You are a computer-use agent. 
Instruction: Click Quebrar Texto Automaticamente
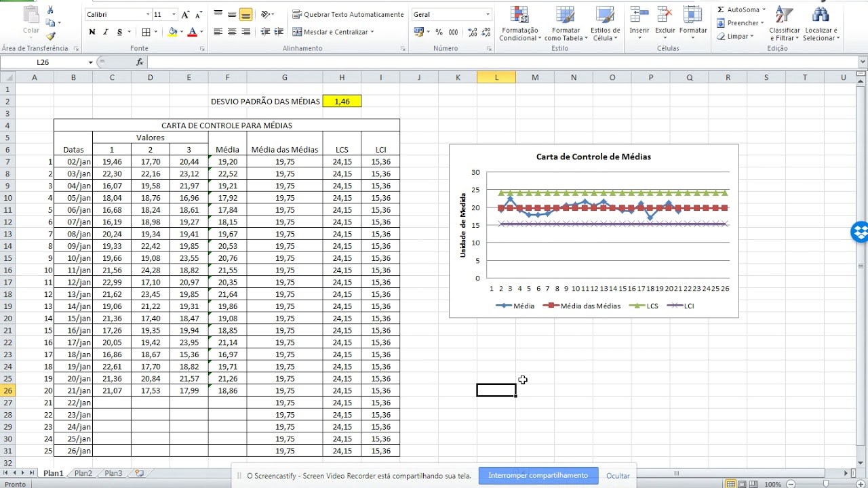[x=348, y=14]
